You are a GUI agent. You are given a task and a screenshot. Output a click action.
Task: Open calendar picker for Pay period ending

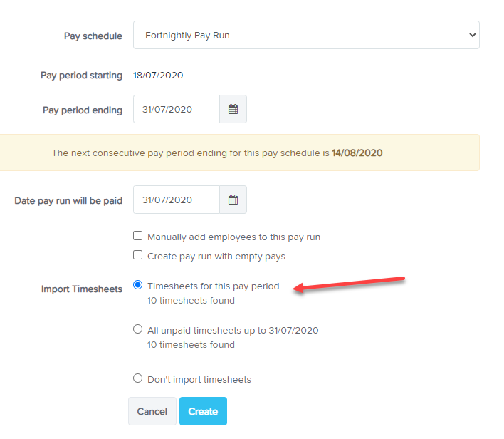tap(233, 109)
